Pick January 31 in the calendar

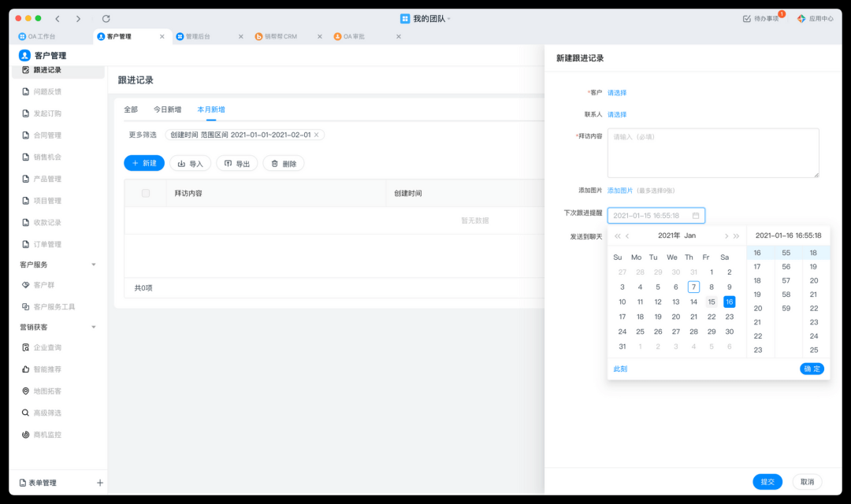622,346
